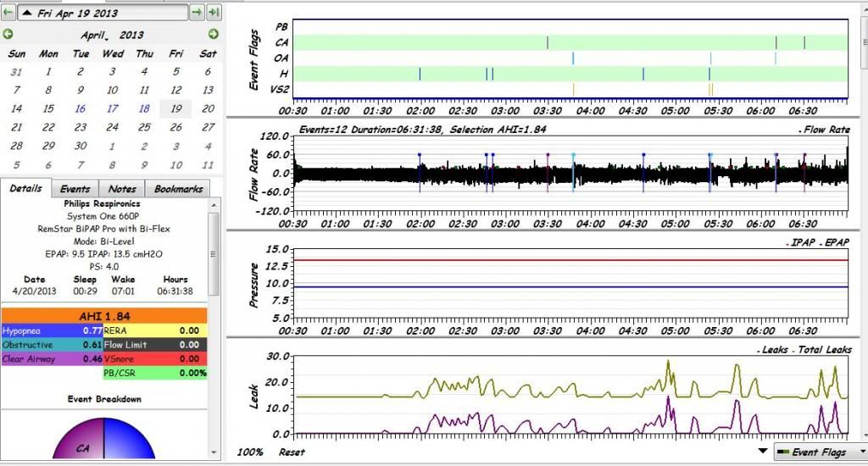868x466 pixels.
Task: Click the Sleep time 00:29
Action: point(85,291)
